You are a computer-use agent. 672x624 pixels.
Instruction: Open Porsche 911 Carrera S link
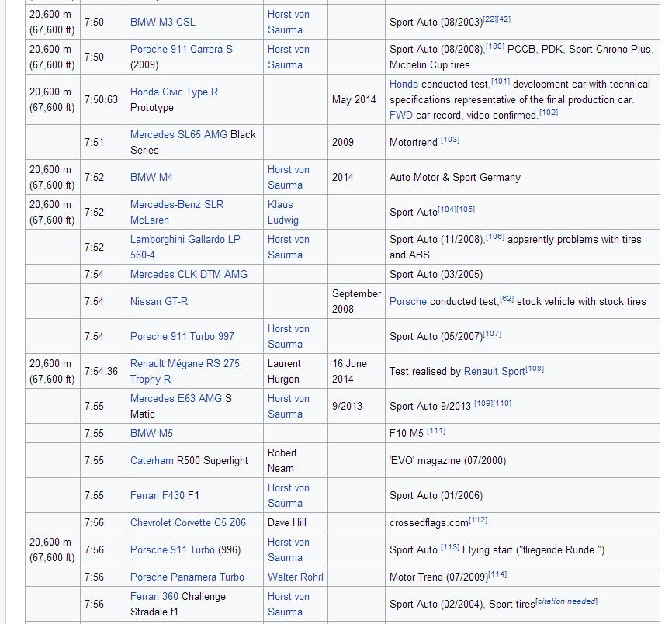(x=182, y=50)
